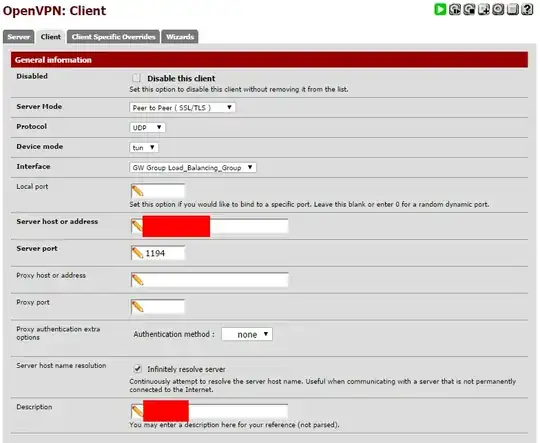The height and width of the screenshot is (443, 540).
Task: Expand the Protocol UDP dropdown
Action: pyautogui.click(x=147, y=127)
